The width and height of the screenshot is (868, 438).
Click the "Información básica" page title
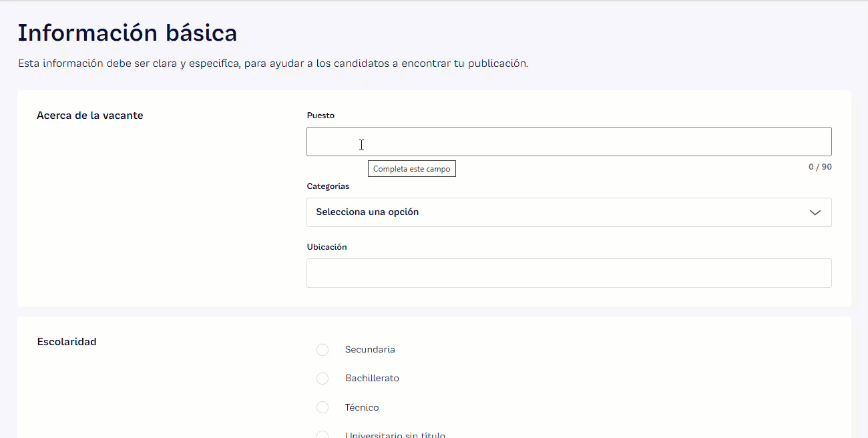pos(128,32)
